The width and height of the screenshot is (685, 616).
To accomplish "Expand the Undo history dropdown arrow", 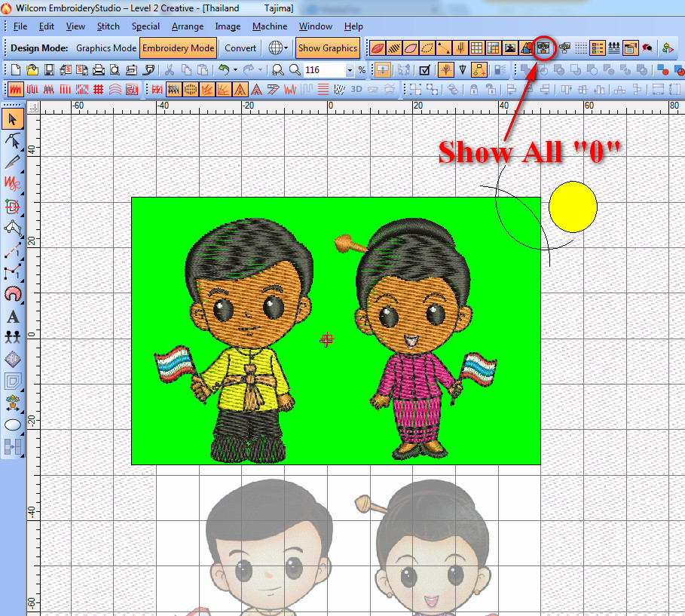I will click(x=235, y=70).
